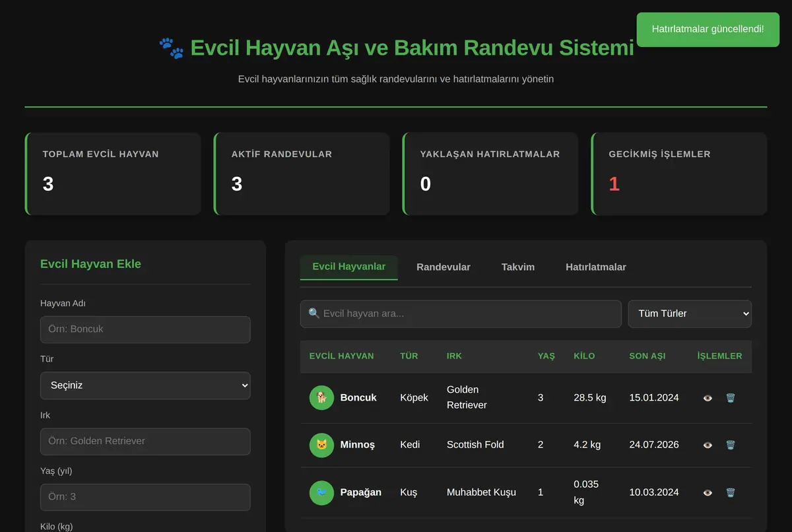Focus the Irk input field
The image size is (792, 532).
click(145, 442)
